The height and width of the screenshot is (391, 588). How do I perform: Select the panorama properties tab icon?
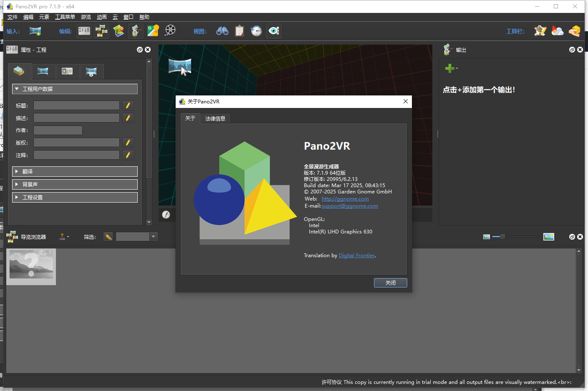[x=43, y=71]
